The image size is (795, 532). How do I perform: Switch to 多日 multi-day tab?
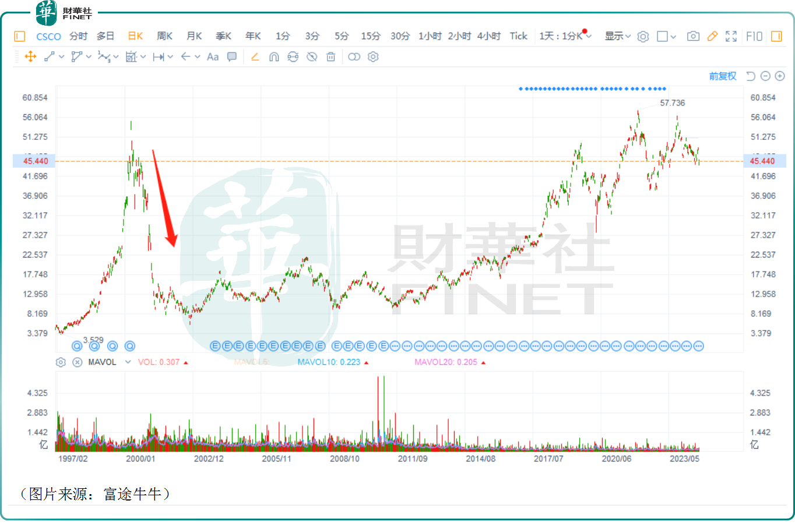point(105,36)
